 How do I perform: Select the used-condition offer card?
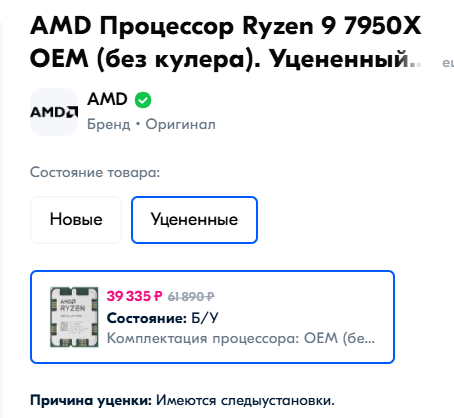click(x=212, y=317)
